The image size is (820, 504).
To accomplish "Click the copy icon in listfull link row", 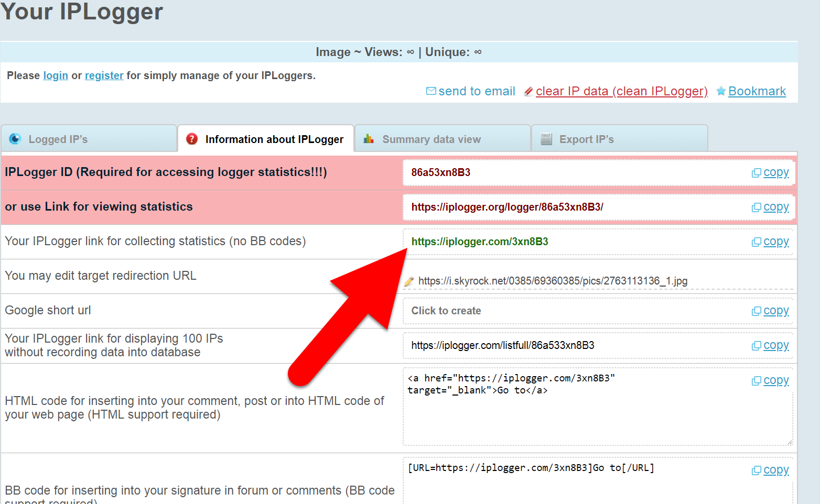I will tap(756, 346).
